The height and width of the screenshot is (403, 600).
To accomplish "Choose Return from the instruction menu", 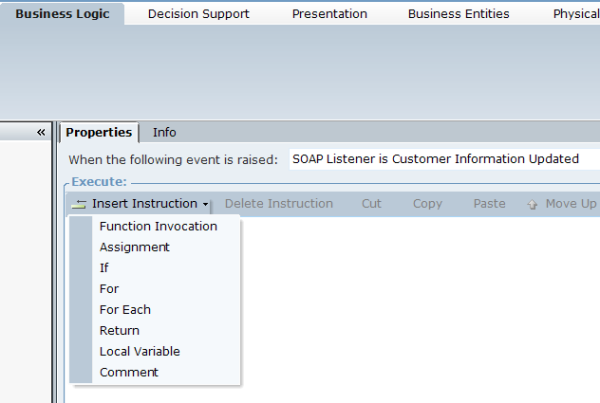I will [x=119, y=331].
